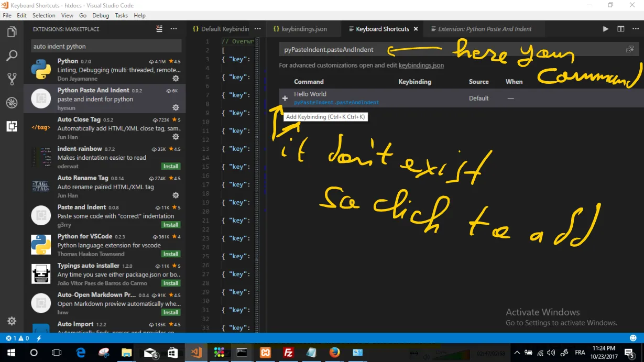Image resolution: width=644 pixels, height=362 pixels.
Task: Click the Keybinding column header
Action: (x=414, y=82)
